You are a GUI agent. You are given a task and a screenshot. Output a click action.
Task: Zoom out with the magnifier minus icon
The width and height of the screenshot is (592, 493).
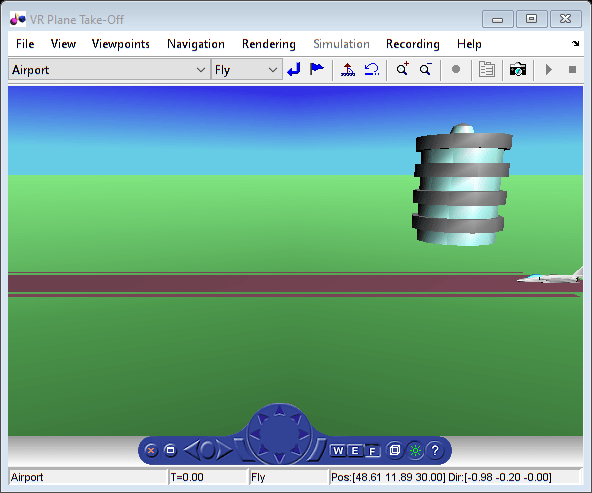(426, 69)
